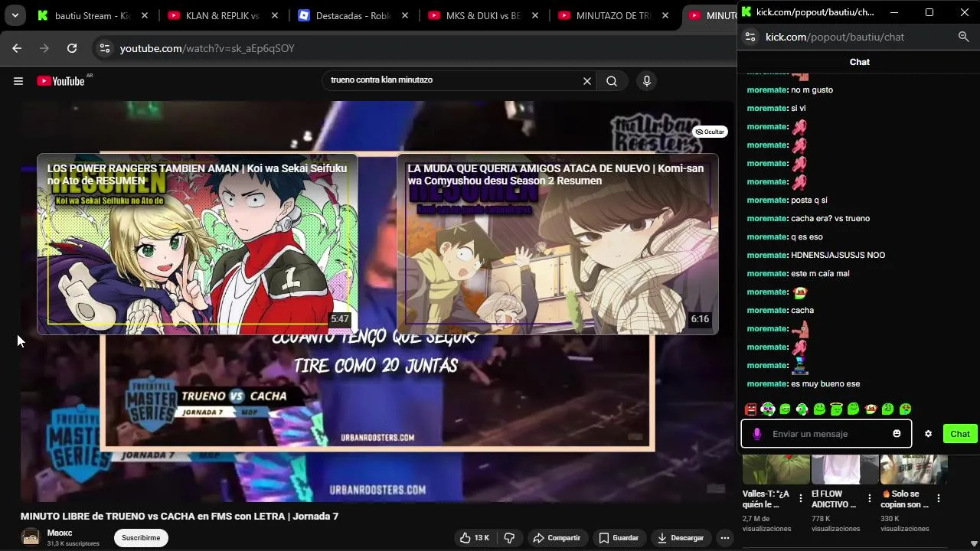Close the KLAN & REPLIK tab
This screenshot has width=980, height=551.
click(275, 15)
